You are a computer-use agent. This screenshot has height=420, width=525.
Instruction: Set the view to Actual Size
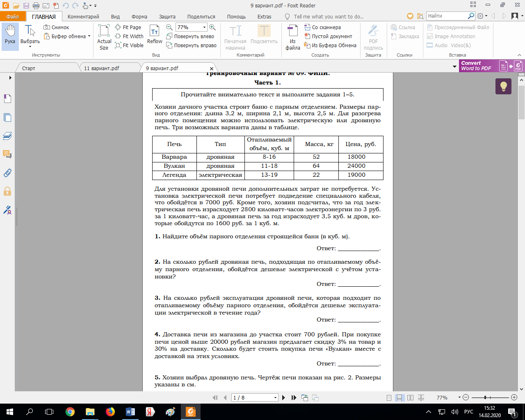[x=104, y=37]
